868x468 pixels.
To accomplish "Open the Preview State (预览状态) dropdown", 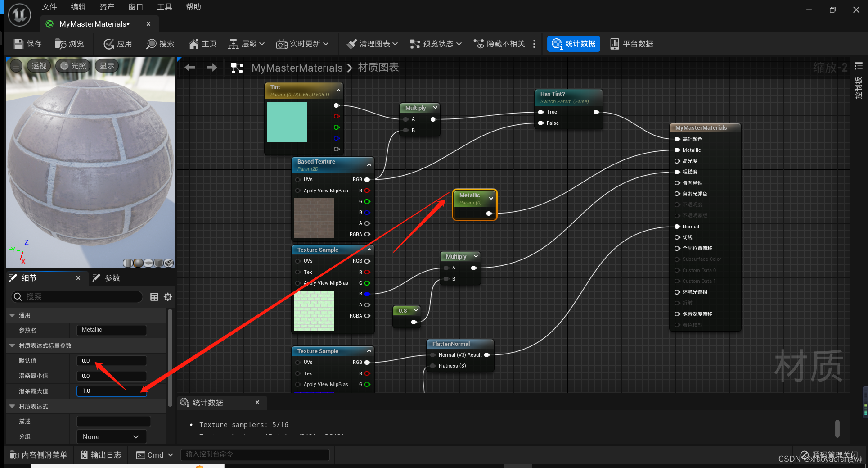I will 436,44.
